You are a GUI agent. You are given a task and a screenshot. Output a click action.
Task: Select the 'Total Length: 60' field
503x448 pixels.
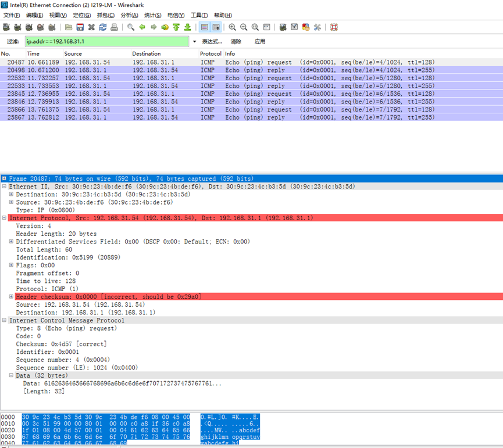[x=44, y=249]
